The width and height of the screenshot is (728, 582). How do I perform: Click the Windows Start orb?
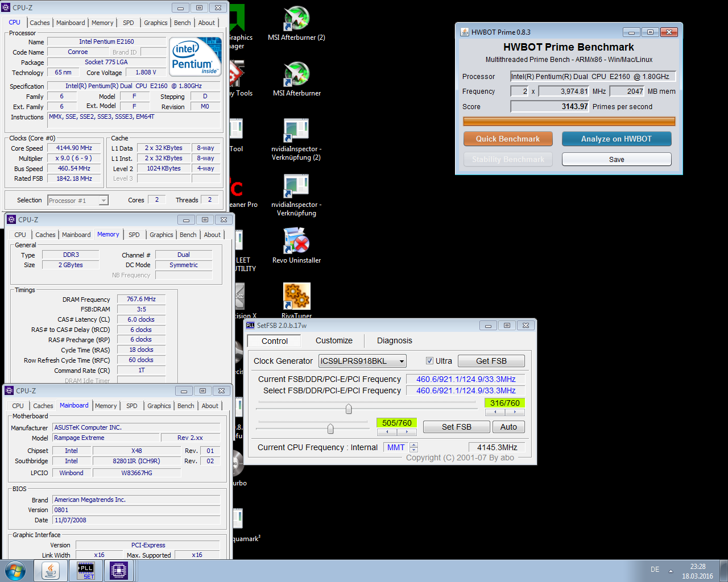pyautogui.click(x=15, y=571)
